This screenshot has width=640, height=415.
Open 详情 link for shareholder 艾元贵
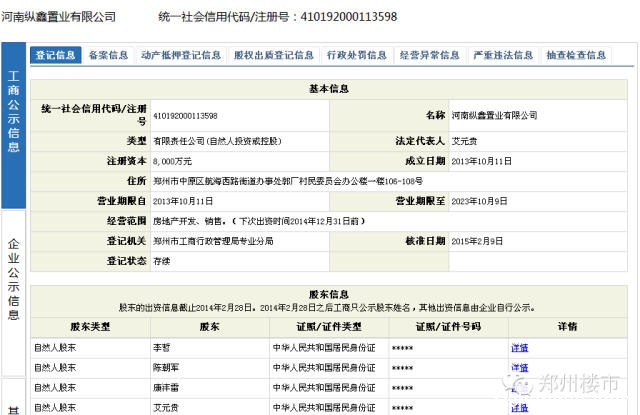(x=520, y=408)
